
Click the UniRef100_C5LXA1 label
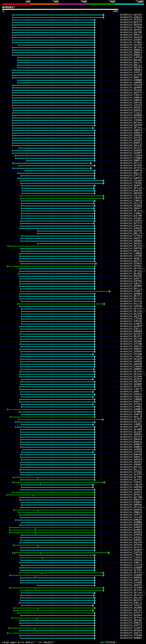(x=131, y=196)
